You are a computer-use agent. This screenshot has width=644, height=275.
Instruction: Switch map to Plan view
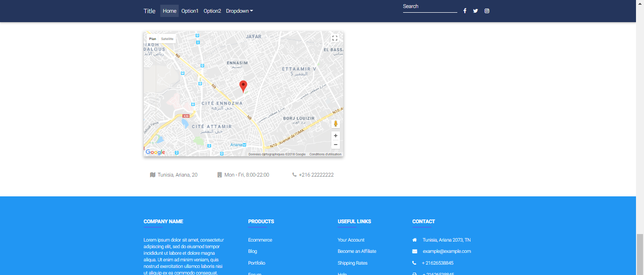tap(153, 39)
